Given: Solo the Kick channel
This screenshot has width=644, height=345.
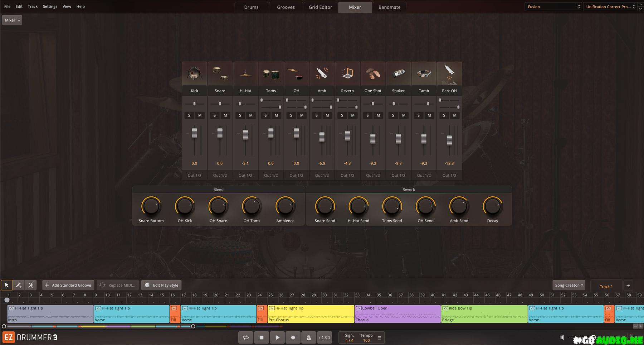Looking at the screenshot, I should [x=189, y=115].
